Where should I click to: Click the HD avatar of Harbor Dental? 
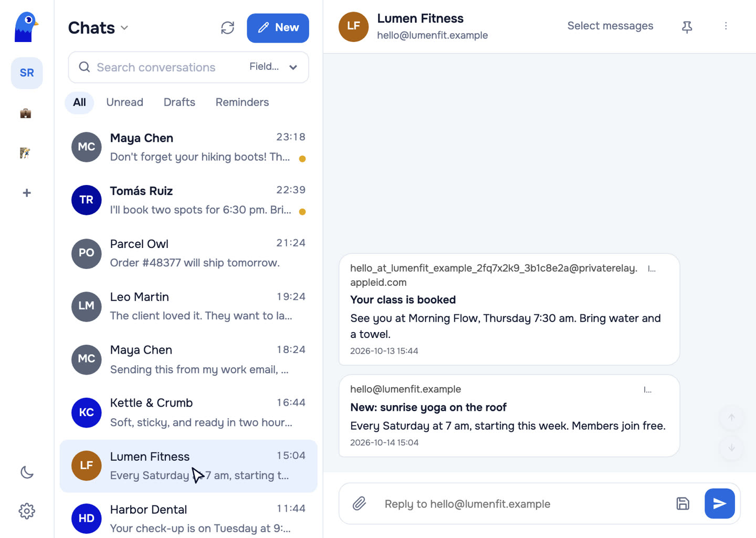[87, 519]
